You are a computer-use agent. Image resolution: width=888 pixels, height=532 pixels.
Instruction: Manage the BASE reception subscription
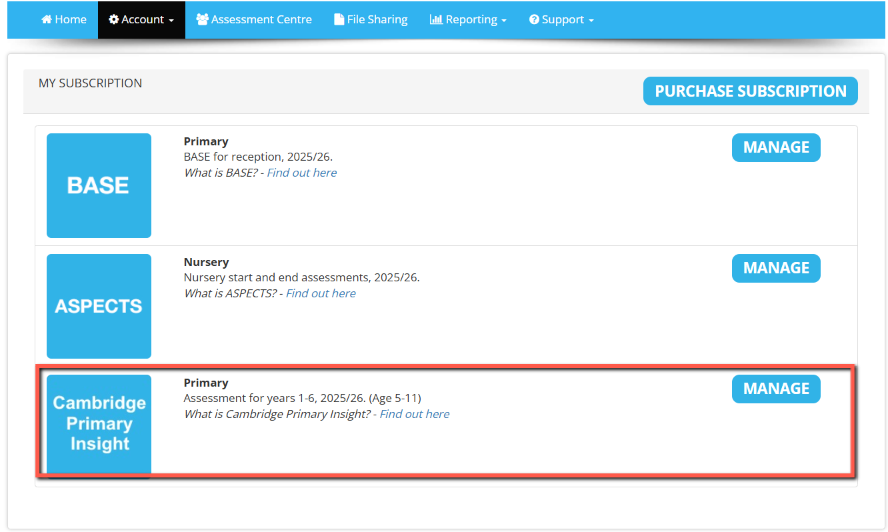tap(776, 147)
